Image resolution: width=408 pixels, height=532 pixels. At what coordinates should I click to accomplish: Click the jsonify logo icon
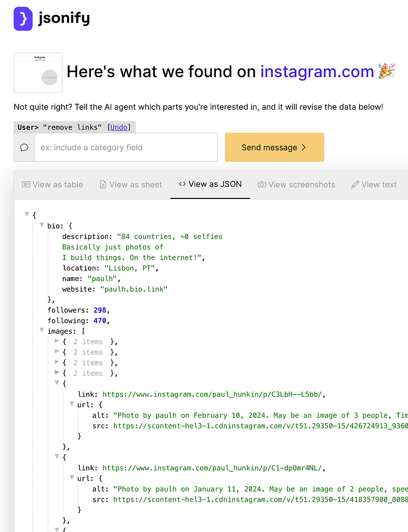[23, 19]
